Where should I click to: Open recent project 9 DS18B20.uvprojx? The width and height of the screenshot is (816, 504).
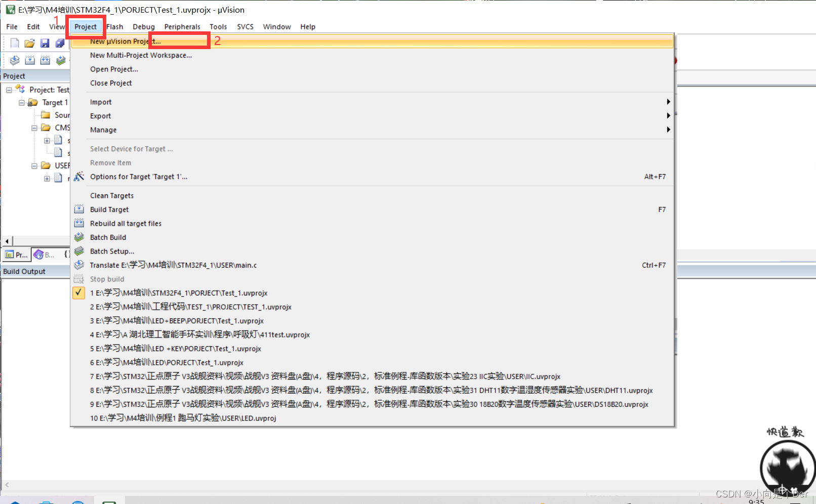[x=373, y=404]
